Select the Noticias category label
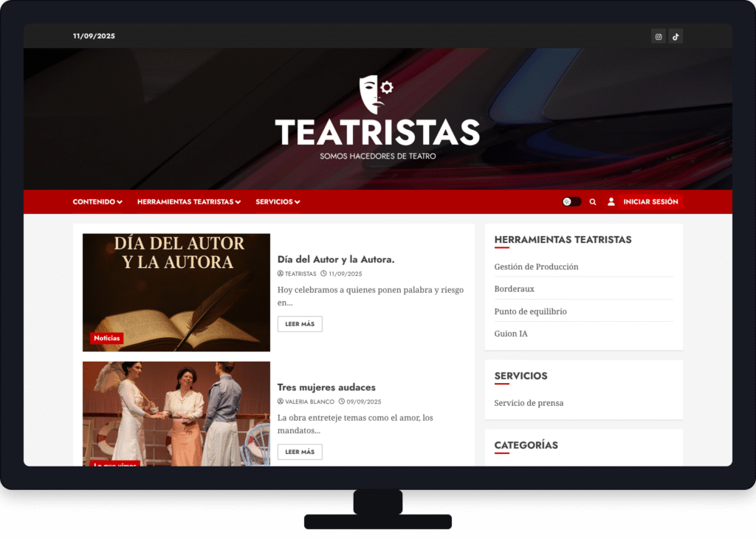The width and height of the screenshot is (756, 541). pyautogui.click(x=106, y=338)
